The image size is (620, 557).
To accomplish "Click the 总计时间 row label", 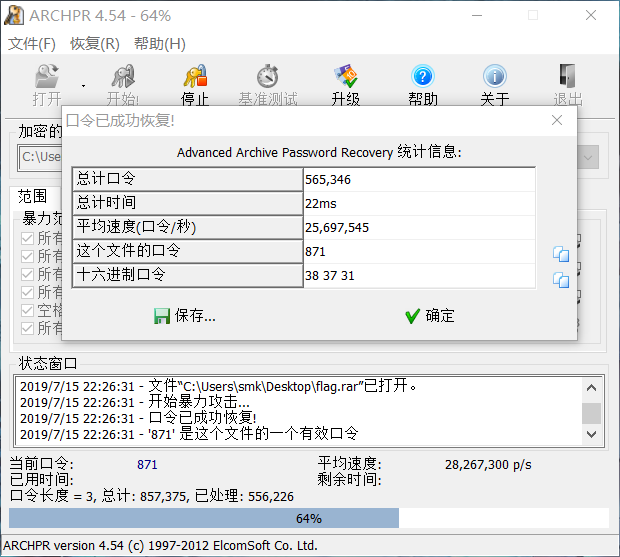I will 188,203.
